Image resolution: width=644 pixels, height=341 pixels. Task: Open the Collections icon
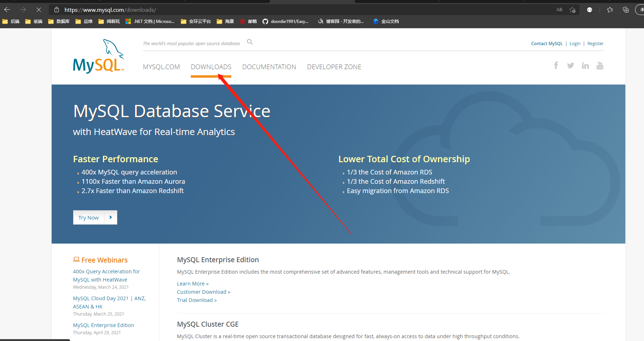(626, 10)
